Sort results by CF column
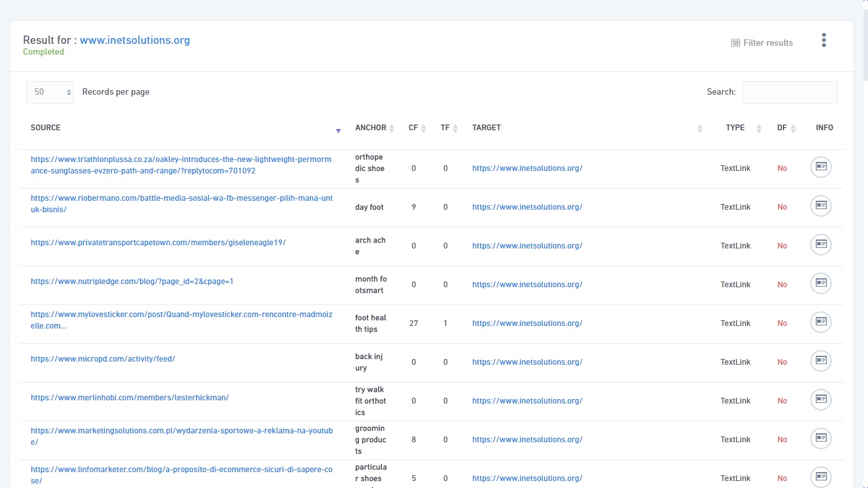Viewport: 868px width, 488px height. pyautogui.click(x=414, y=128)
